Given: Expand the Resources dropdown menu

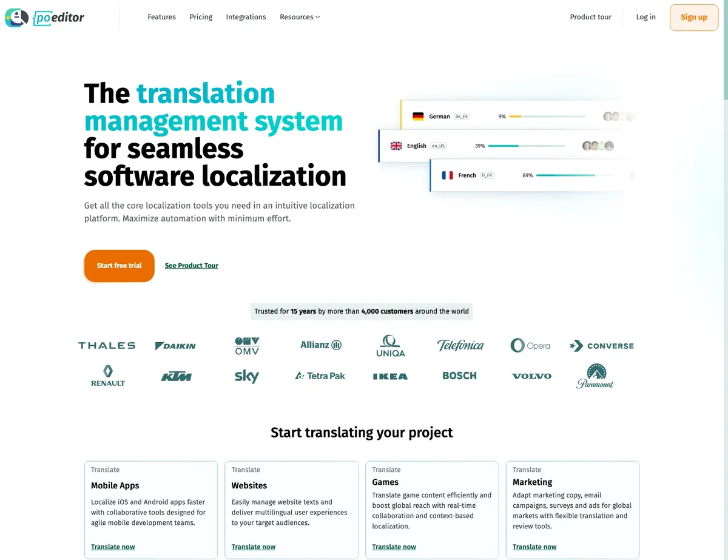Looking at the screenshot, I should click(x=300, y=17).
